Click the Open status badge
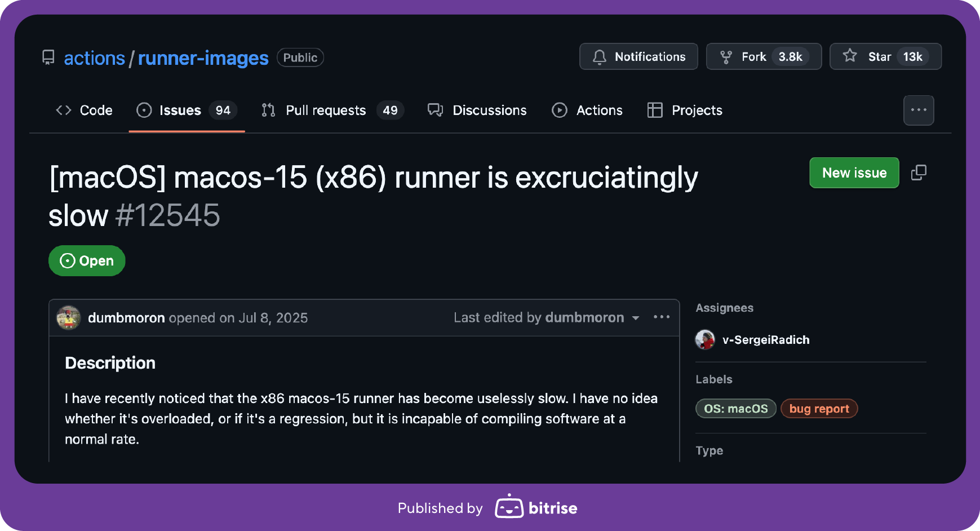Screen dimensions: 980x531 pos(87,260)
